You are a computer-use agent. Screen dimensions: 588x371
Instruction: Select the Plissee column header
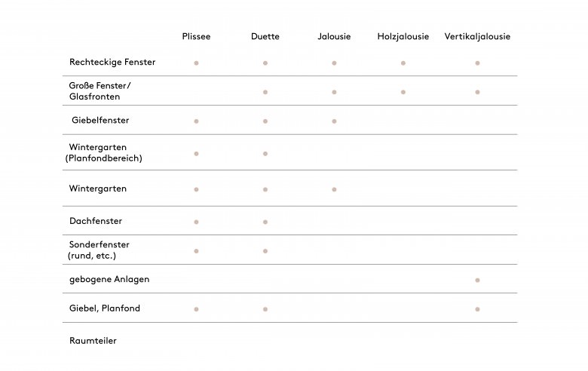coord(196,36)
